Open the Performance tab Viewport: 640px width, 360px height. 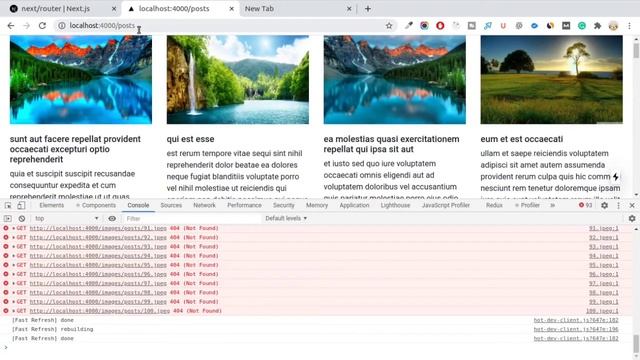244,205
